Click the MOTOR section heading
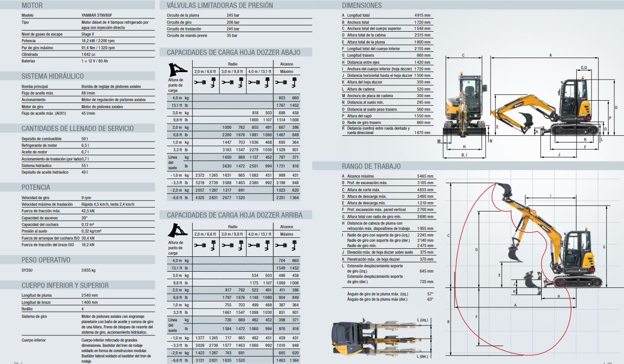 pyautogui.click(x=32, y=6)
